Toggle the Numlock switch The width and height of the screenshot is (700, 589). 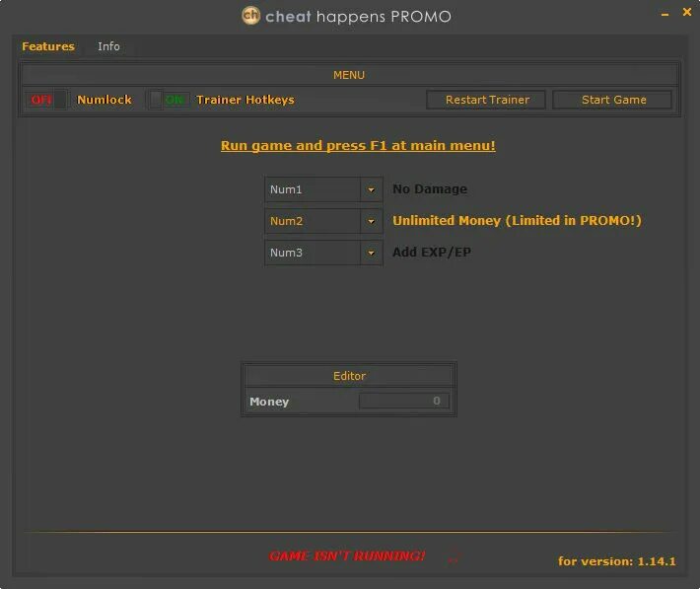pos(46,100)
